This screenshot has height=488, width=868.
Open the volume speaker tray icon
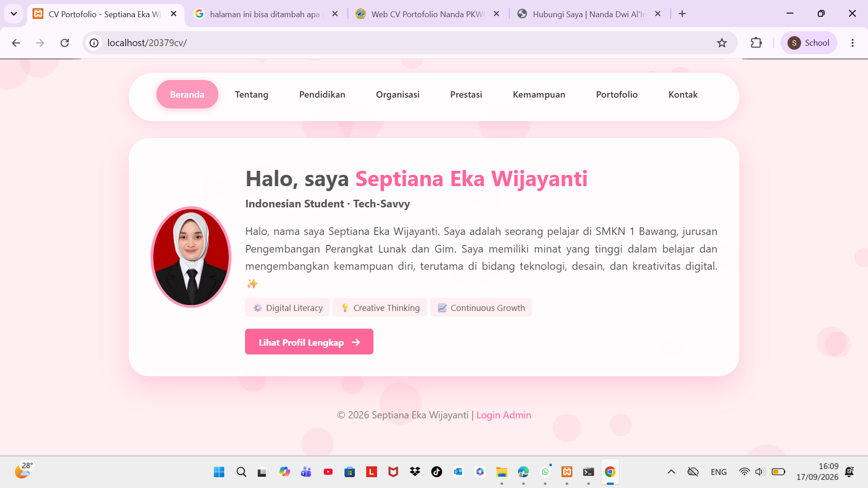tap(760, 472)
